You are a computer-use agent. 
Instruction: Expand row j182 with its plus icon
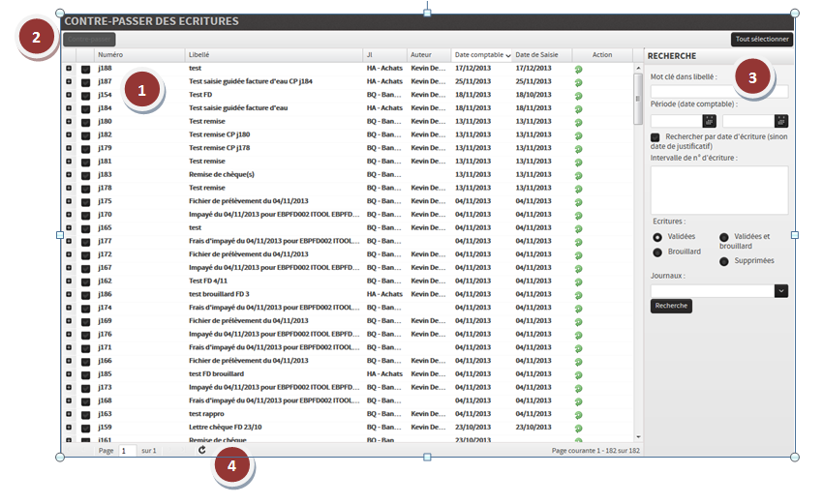point(69,134)
